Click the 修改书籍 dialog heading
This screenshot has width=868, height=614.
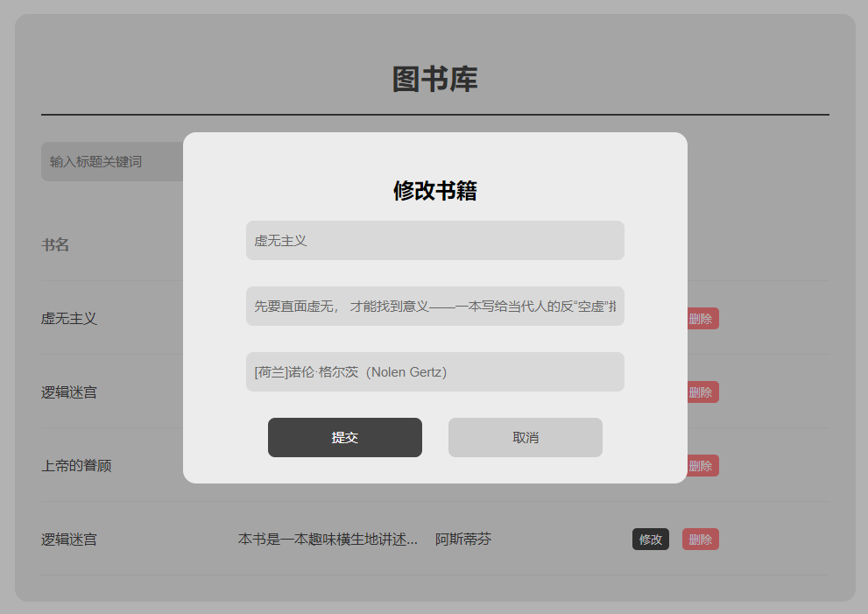(x=435, y=191)
